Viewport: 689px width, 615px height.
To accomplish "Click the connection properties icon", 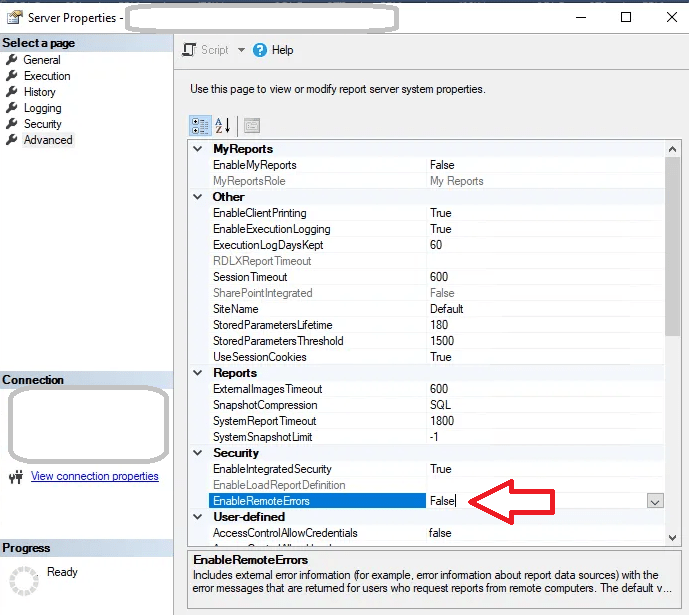I will point(16,477).
